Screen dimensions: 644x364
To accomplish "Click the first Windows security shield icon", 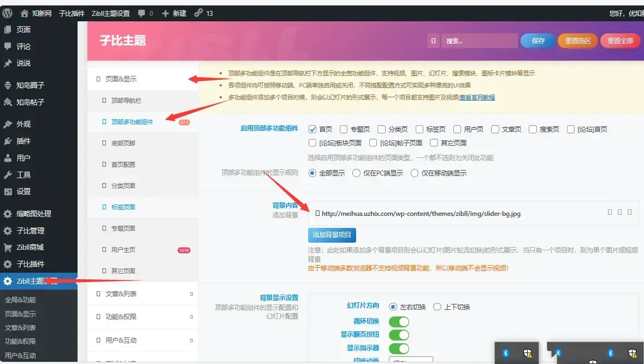I will click(527, 353).
